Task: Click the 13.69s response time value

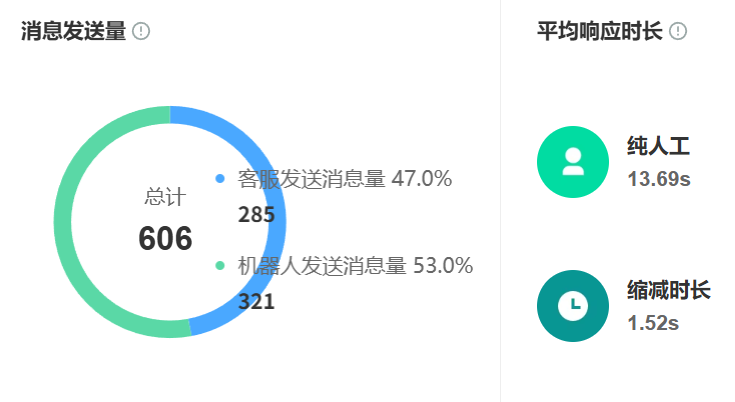Action: click(x=659, y=180)
